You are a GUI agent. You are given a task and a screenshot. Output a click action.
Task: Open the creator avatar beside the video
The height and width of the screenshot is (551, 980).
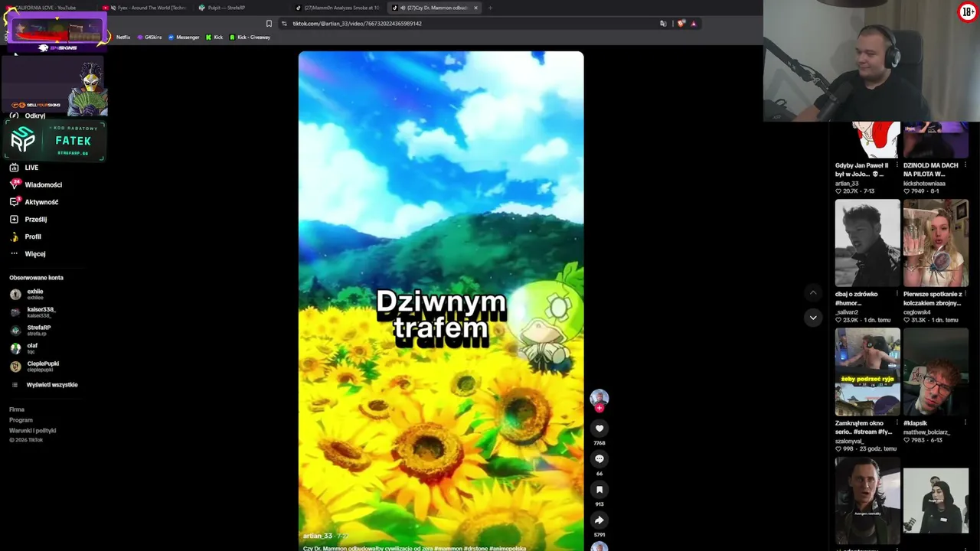(599, 397)
